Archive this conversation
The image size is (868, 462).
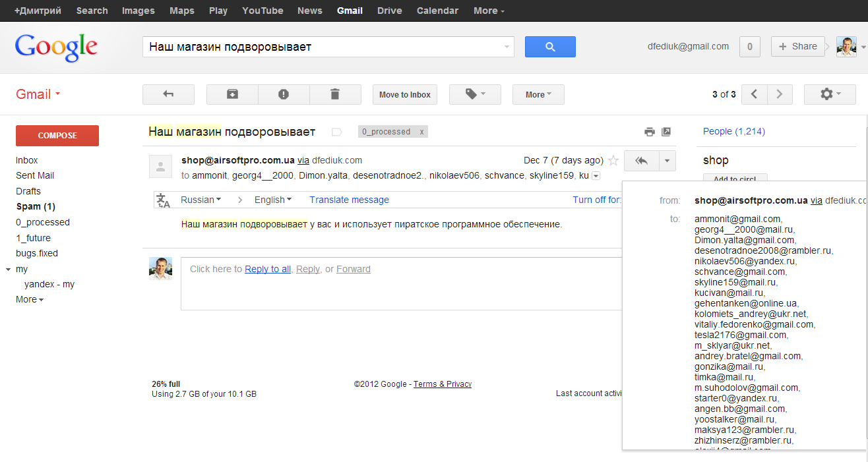pyautogui.click(x=232, y=94)
